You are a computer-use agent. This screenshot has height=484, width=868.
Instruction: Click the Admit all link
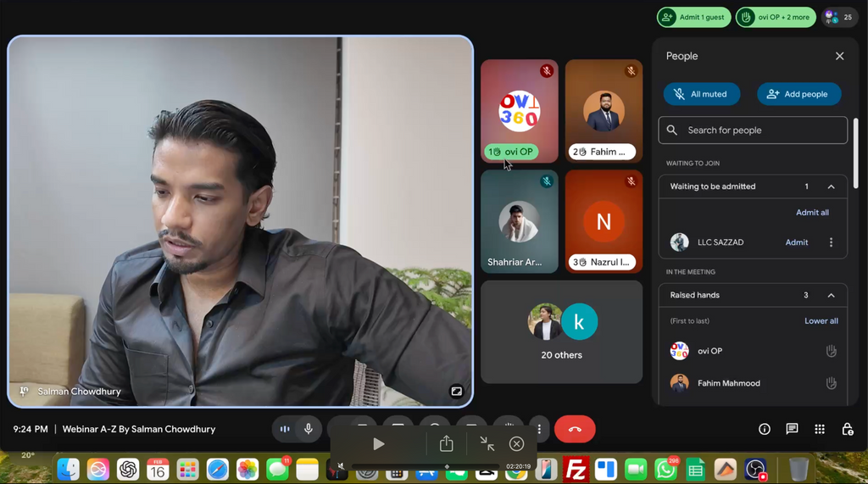[x=812, y=213]
